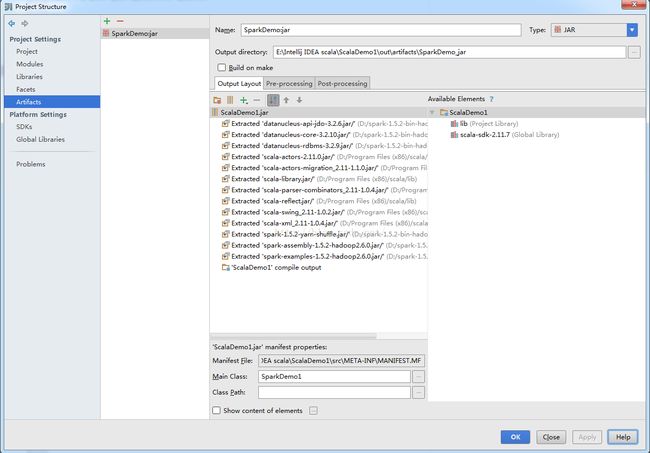Click the output layout horizontal scrollbar

click(294, 336)
